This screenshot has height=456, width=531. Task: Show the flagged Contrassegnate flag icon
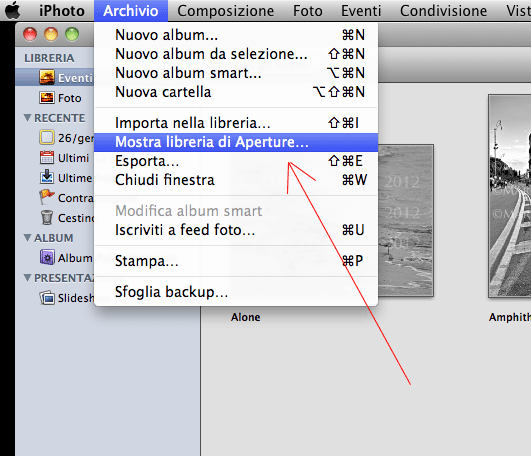pos(47,197)
